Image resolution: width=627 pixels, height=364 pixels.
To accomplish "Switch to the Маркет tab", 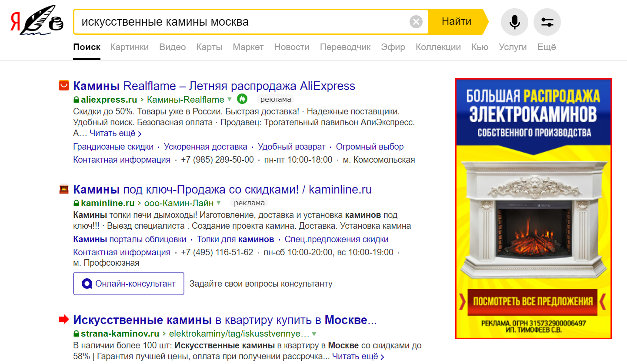I will [x=248, y=47].
